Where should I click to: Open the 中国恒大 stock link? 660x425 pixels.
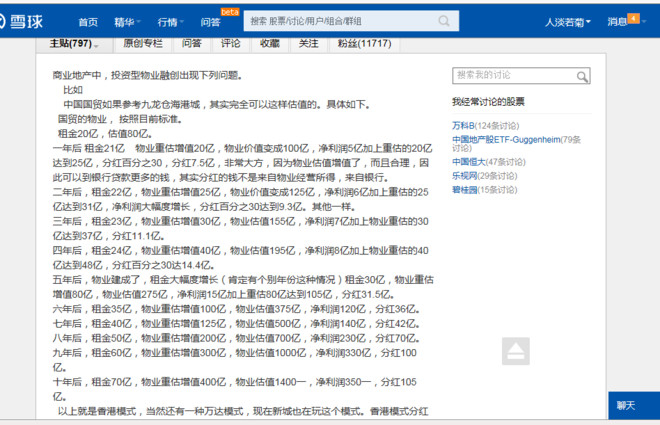point(468,162)
